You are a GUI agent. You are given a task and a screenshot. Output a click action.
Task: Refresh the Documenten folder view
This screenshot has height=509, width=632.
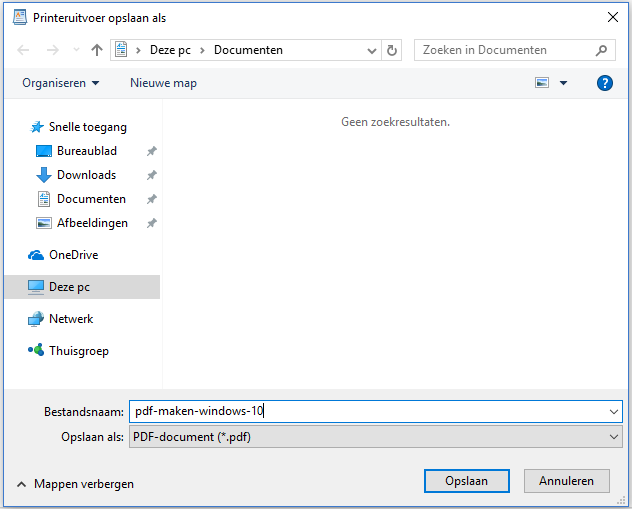tap(392, 50)
